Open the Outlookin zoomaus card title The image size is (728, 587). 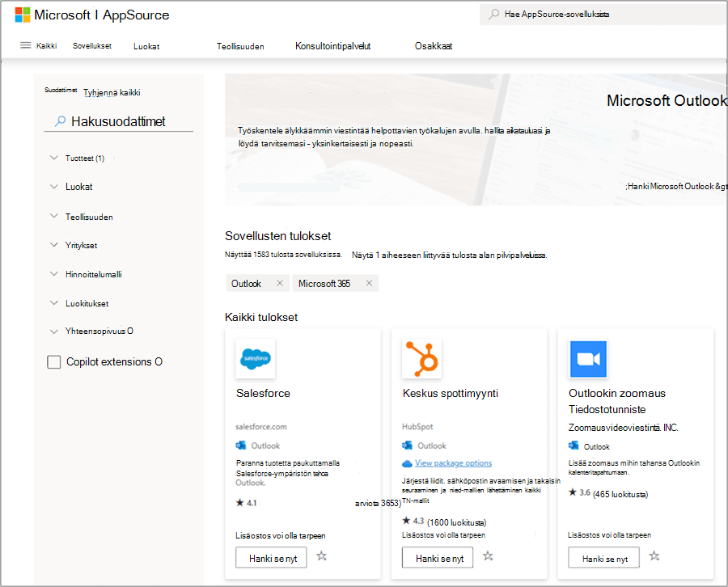(617, 401)
